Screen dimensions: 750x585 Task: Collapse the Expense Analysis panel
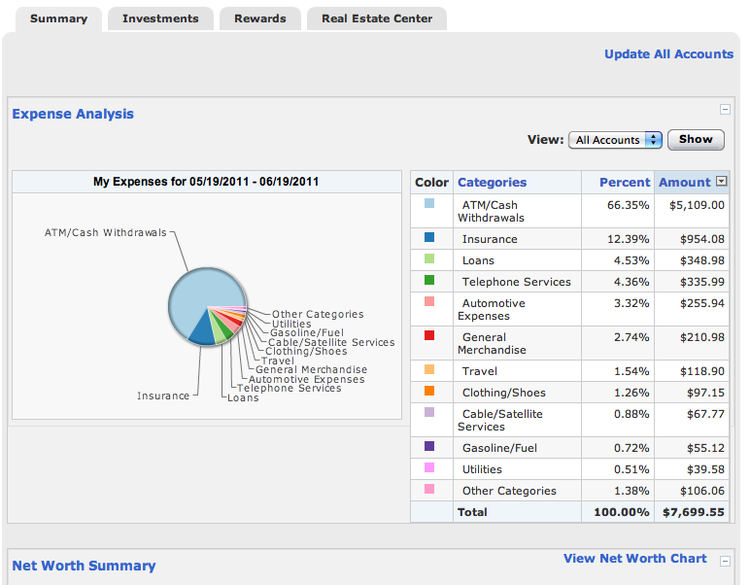[x=725, y=110]
